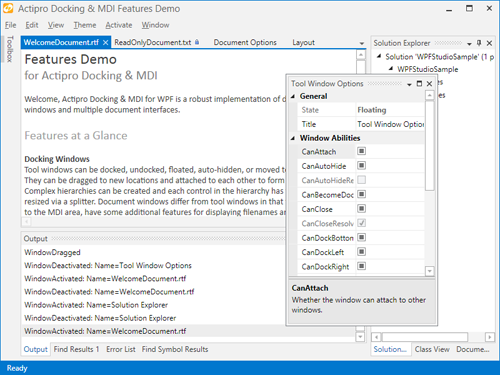Switch to the Error List tab
Viewport: 500px width, 375px height.
[121, 349]
